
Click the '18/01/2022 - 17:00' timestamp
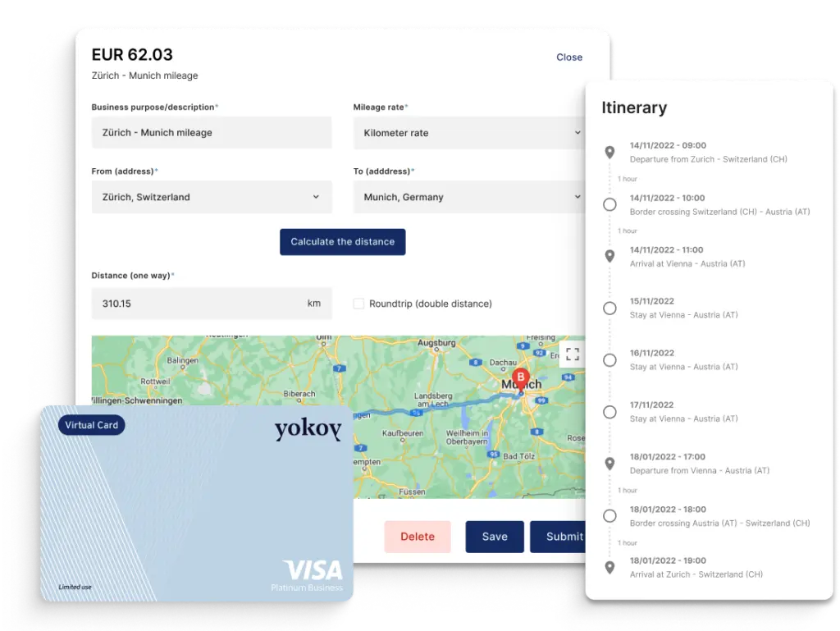pos(668,457)
